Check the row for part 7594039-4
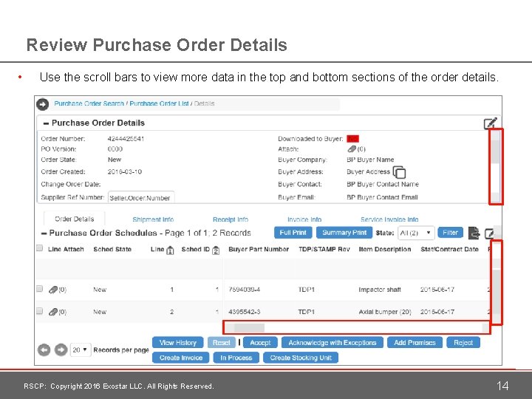 pos(39,289)
